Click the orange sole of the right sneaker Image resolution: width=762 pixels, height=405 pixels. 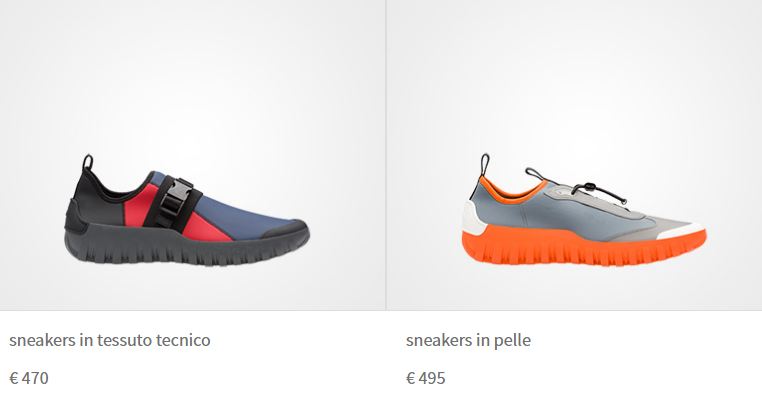(583, 247)
